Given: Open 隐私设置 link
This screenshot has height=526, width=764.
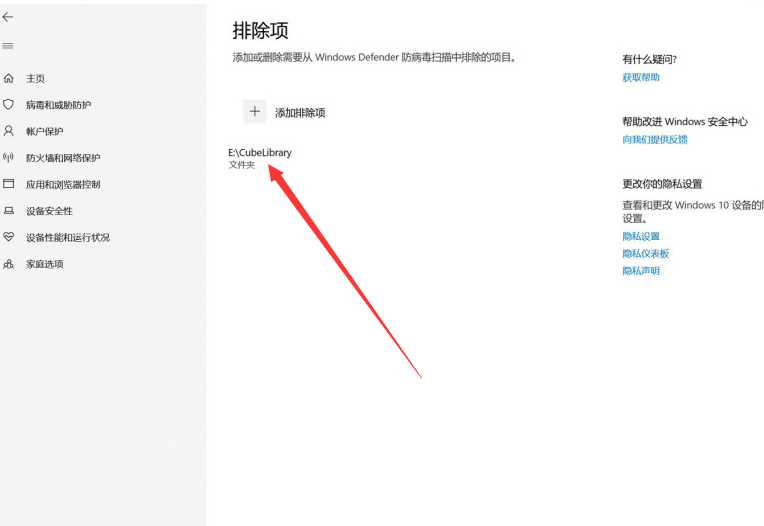Looking at the screenshot, I should (x=641, y=236).
